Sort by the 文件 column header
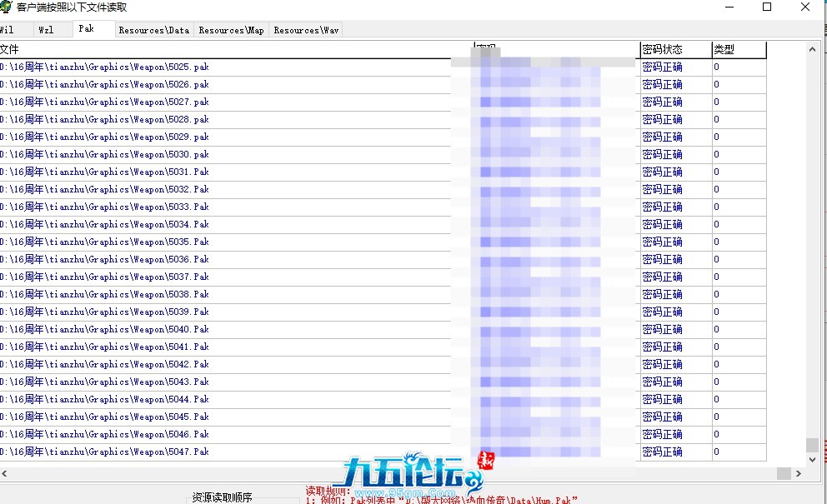This screenshot has width=827, height=504. pyautogui.click(x=236, y=49)
